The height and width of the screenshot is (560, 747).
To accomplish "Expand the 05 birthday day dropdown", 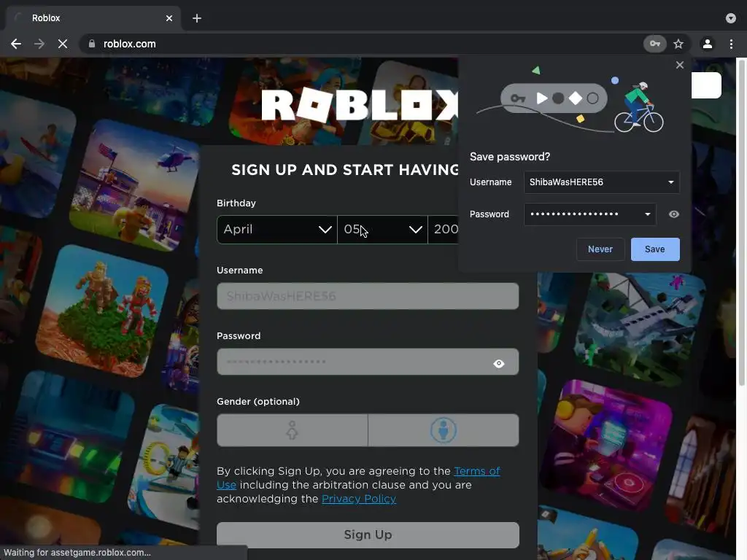I will [382, 230].
